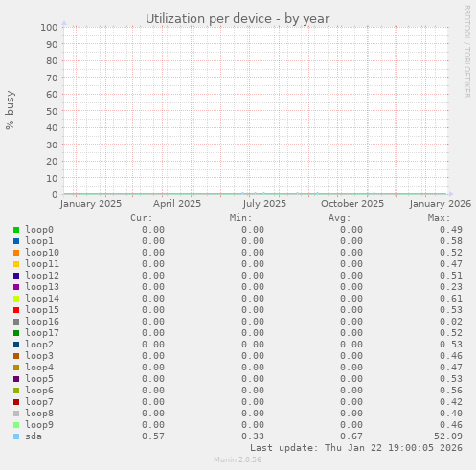Image resolution: width=476 pixels, height=470 pixels.
Task: Click the Avg: column header
Action: [x=340, y=218]
